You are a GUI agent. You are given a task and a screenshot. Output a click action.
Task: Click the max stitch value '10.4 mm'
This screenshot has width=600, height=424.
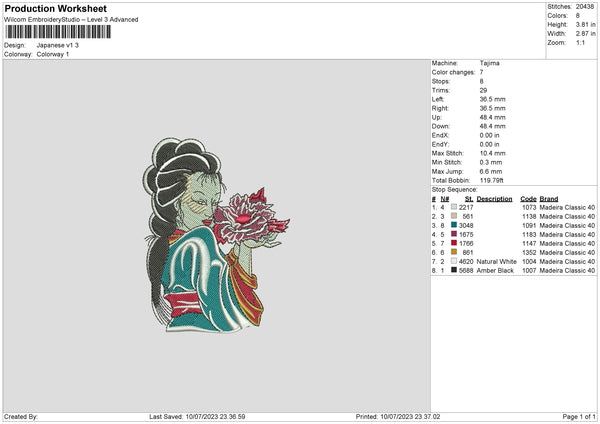(x=492, y=153)
